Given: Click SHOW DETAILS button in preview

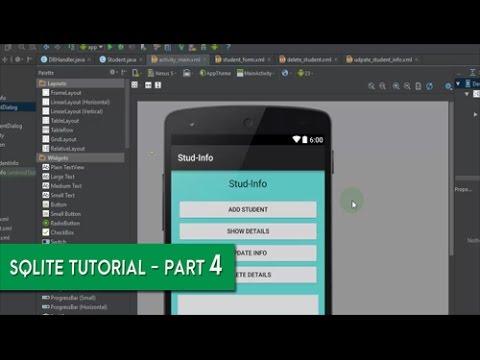Looking at the screenshot, I should (x=248, y=231).
